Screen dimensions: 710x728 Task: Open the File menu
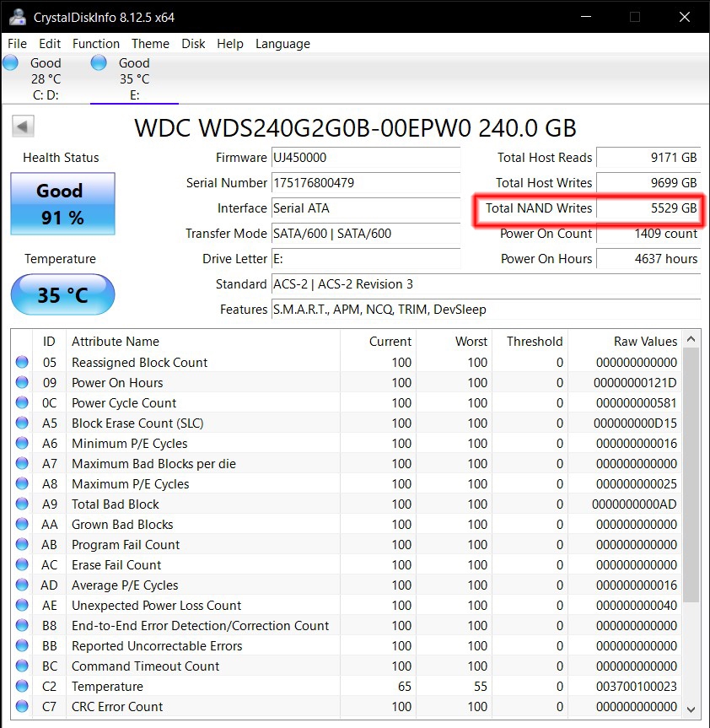click(x=17, y=44)
